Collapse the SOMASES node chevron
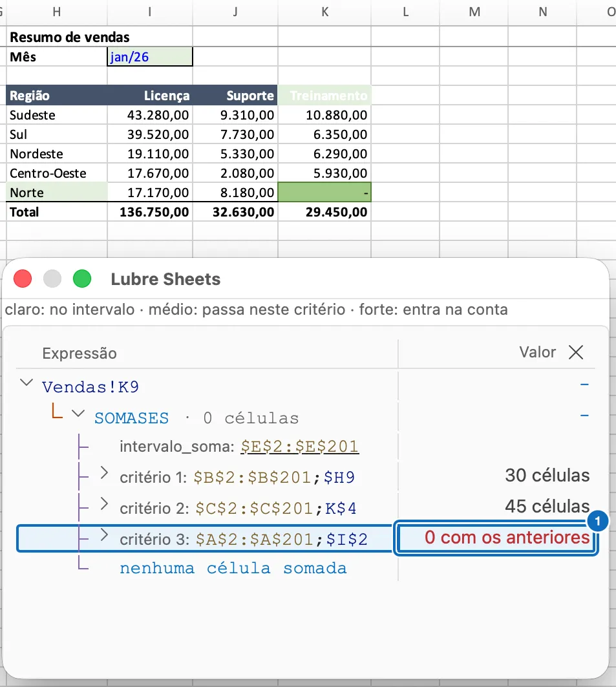The image size is (616, 687). pyautogui.click(x=78, y=413)
